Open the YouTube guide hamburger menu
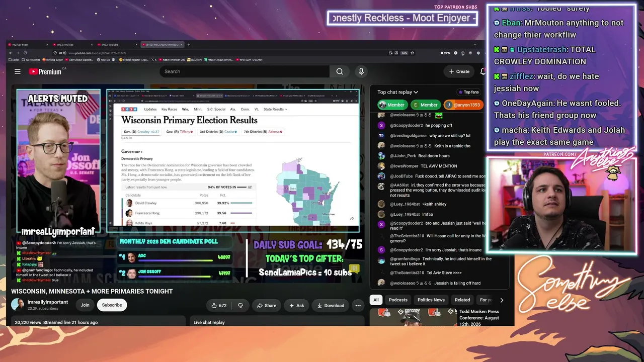 tap(18, 71)
